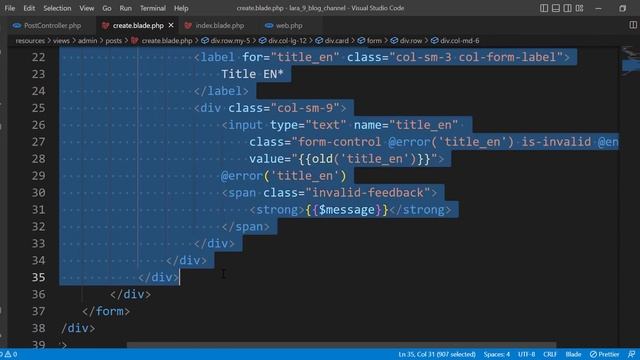Select the create.blade.php tab

(138, 25)
